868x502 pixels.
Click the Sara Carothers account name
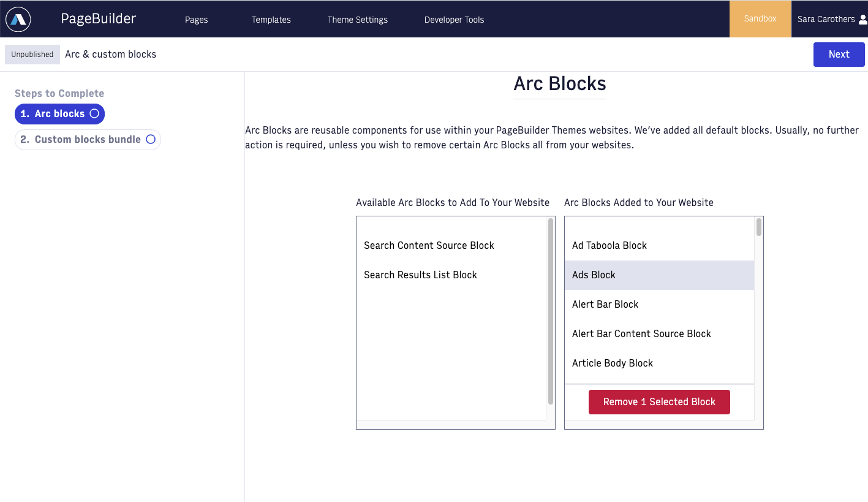coord(826,19)
